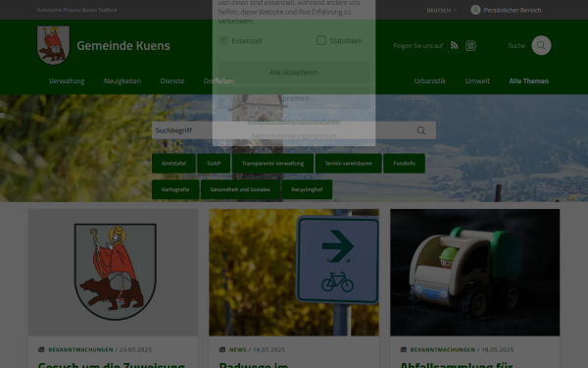Open the Gesuch um die Zuweisung article
This screenshot has height=368, width=588.
tap(112, 365)
